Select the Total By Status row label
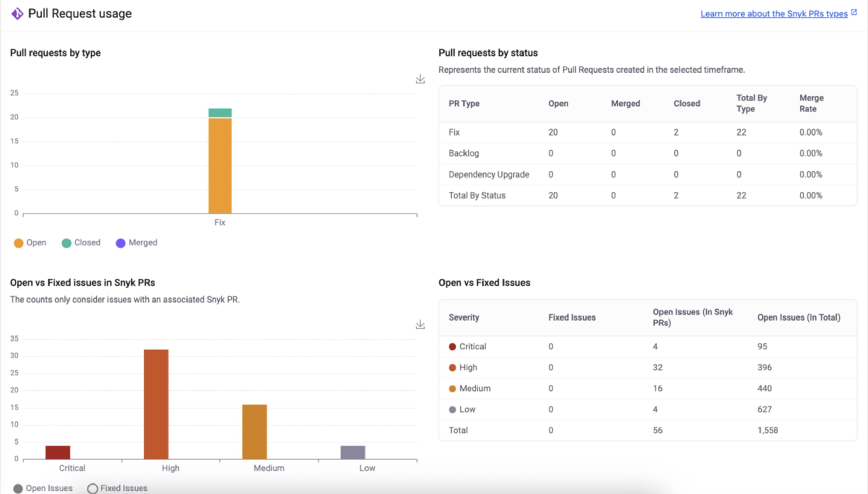Screen dimensions: 868x494 pyautogui.click(x=477, y=195)
